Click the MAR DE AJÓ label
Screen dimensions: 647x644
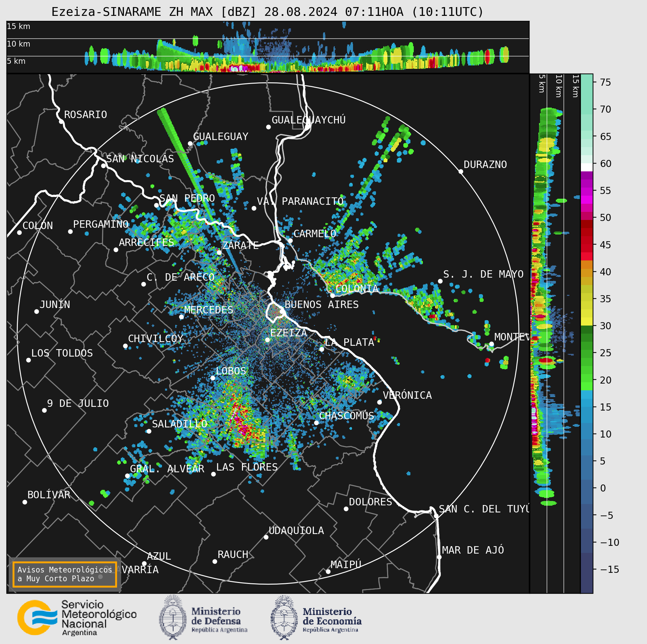click(x=473, y=550)
